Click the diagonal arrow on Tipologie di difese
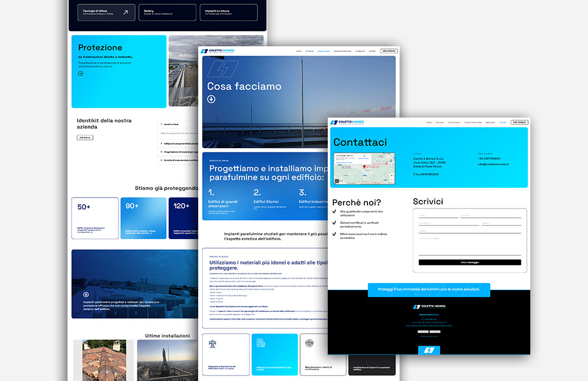The height and width of the screenshot is (381, 588). click(126, 12)
